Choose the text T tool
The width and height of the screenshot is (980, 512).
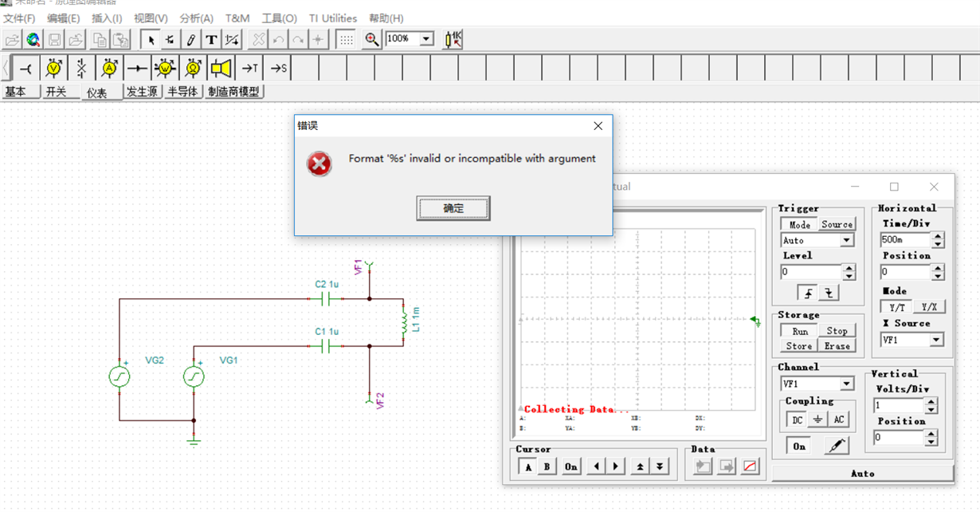[x=211, y=39]
